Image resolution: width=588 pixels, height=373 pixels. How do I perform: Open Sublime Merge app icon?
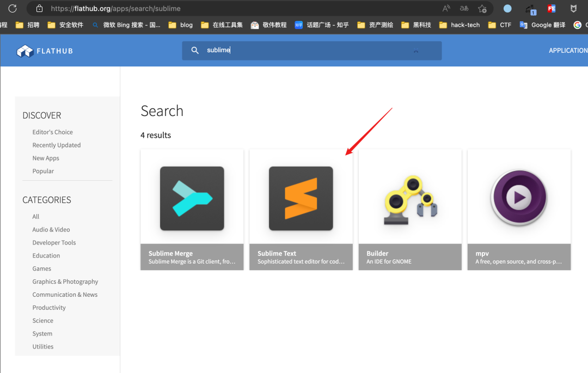tap(192, 198)
